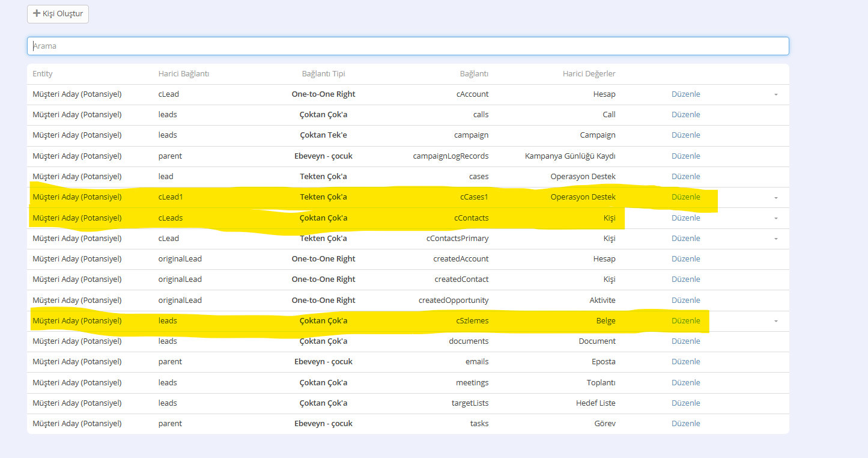Click the Call foreign entity value
Screen dimensions: 868x458
(609, 115)
